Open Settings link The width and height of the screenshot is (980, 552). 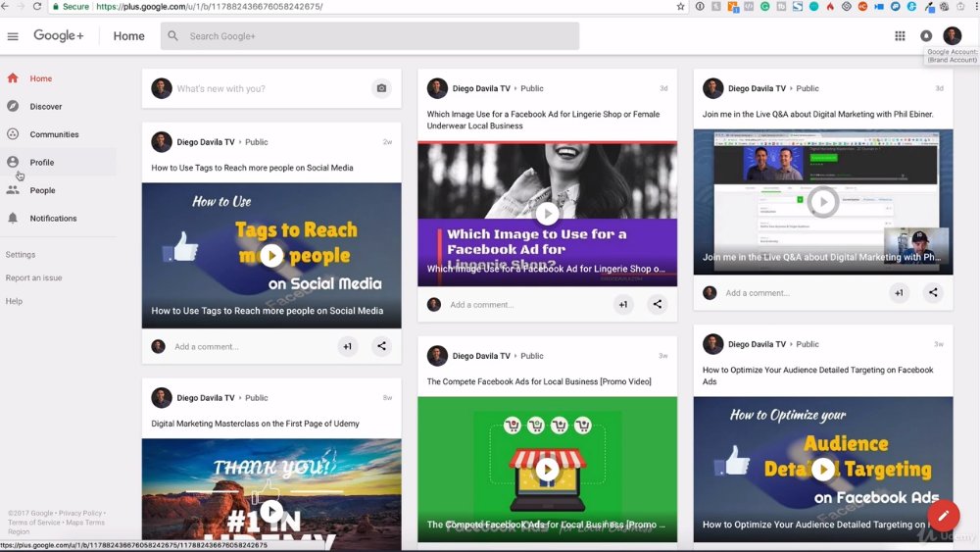point(21,255)
